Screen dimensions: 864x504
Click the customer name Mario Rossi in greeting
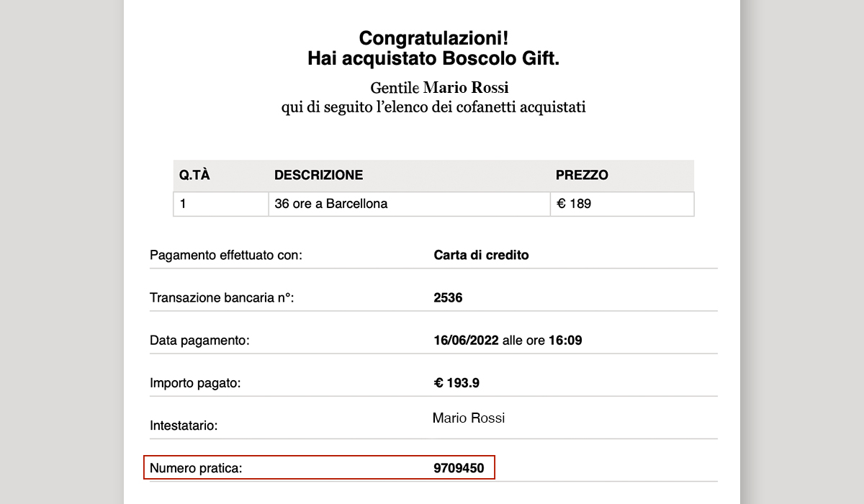[x=466, y=88]
